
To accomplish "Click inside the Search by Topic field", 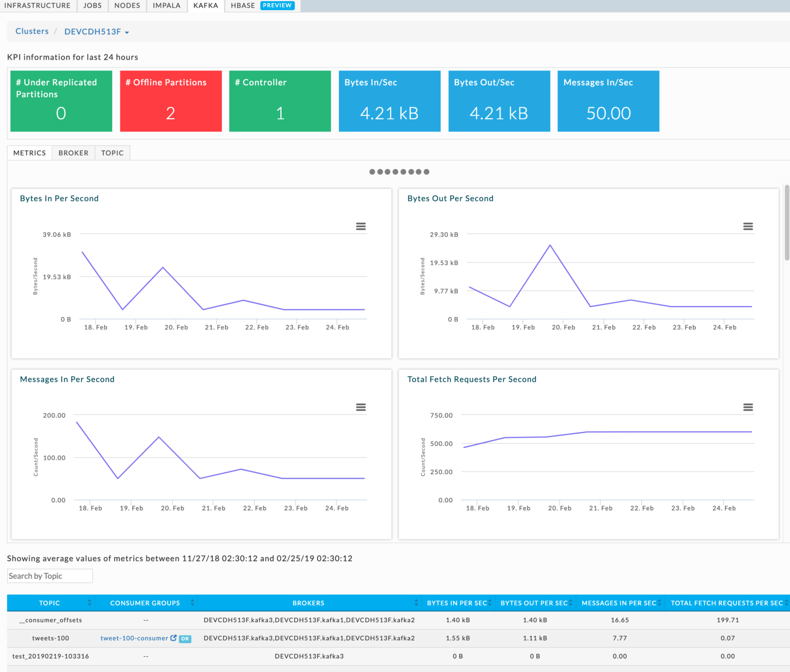I will click(x=49, y=576).
